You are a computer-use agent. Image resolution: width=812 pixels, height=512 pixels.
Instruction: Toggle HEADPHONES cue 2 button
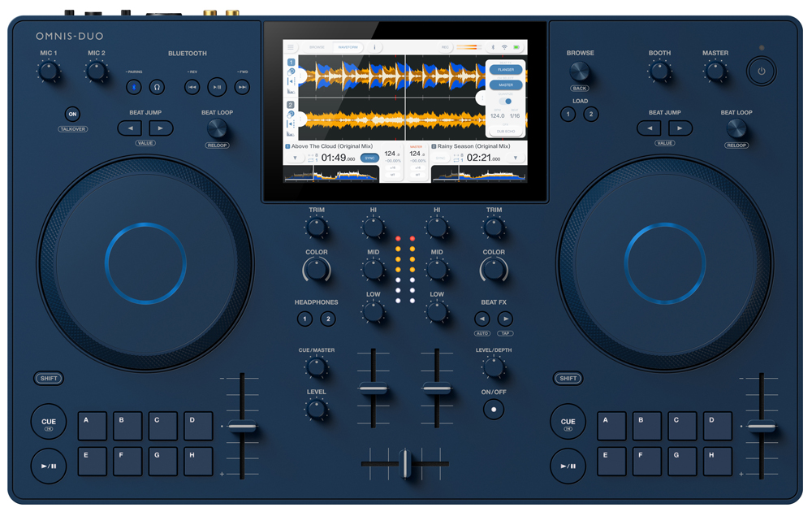tap(328, 319)
